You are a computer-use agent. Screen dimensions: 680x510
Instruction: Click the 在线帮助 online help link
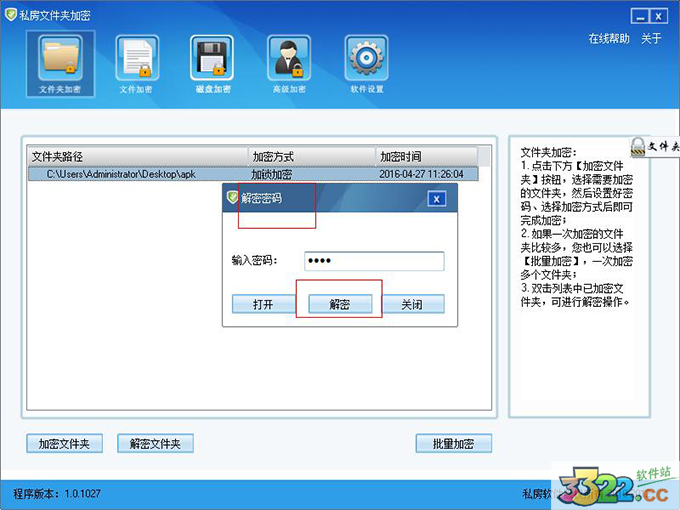[609, 39]
